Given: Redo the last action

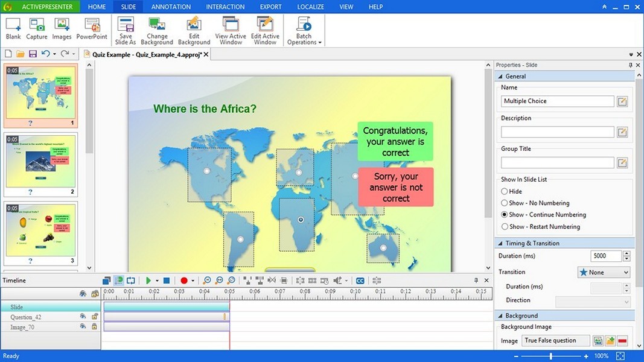Looking at the screenshot, I should [x=65, y=54].
